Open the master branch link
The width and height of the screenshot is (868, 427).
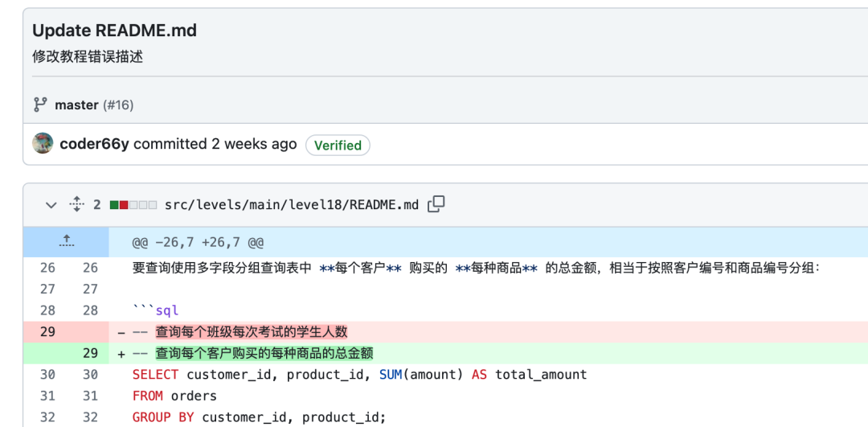[x=76, y=105]
